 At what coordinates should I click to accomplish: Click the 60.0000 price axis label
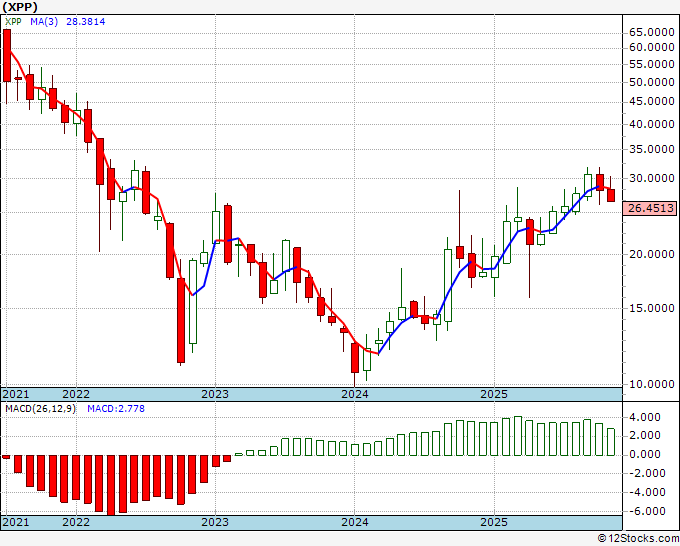point(651,47)
